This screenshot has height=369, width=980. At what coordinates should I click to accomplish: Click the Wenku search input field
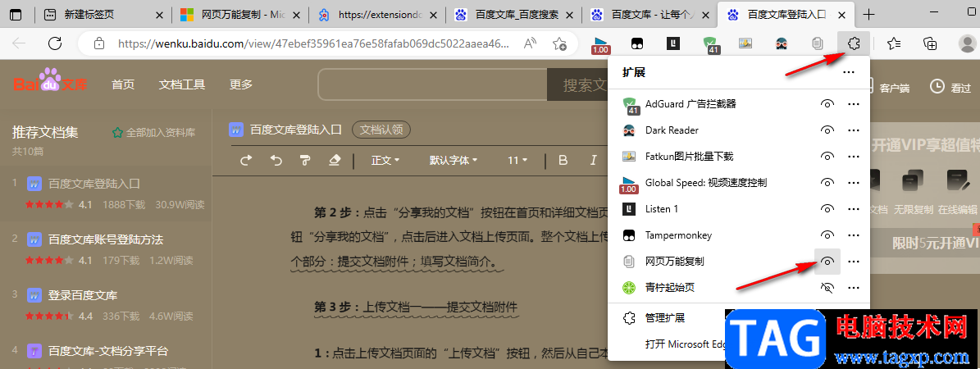point(432,84)
